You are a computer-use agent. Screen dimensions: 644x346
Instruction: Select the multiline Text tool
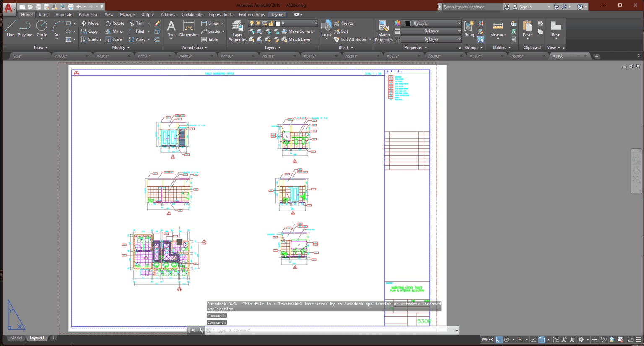coord(171,29)
